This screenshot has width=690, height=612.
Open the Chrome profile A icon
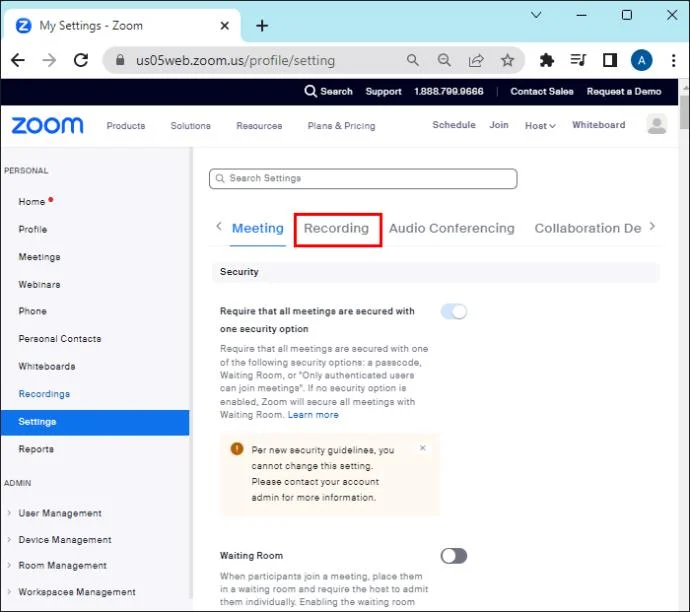coord(641,60)
